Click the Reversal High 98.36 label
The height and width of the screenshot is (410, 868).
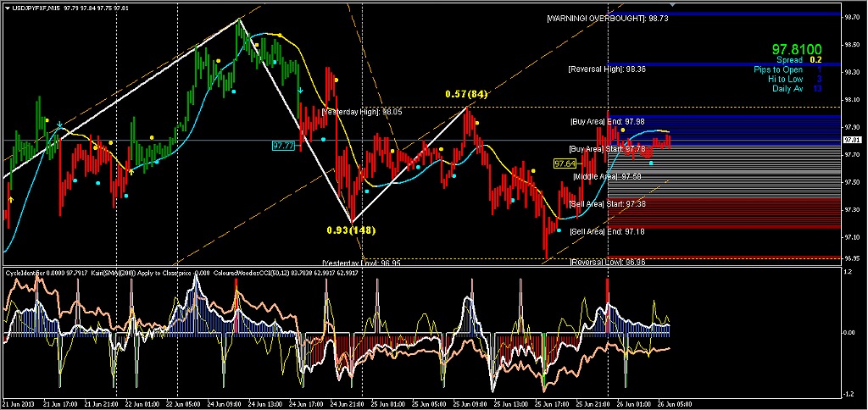click(607, 69)
